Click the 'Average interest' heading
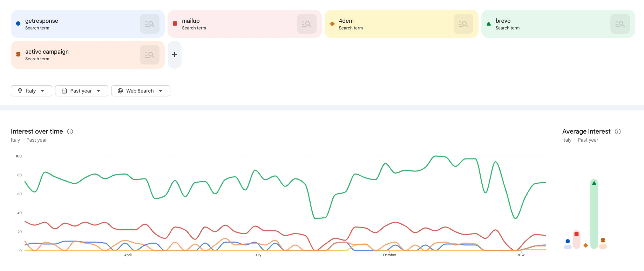Image resolution: width=644 pixels, height=271 pixels. [x=587, y=131]
